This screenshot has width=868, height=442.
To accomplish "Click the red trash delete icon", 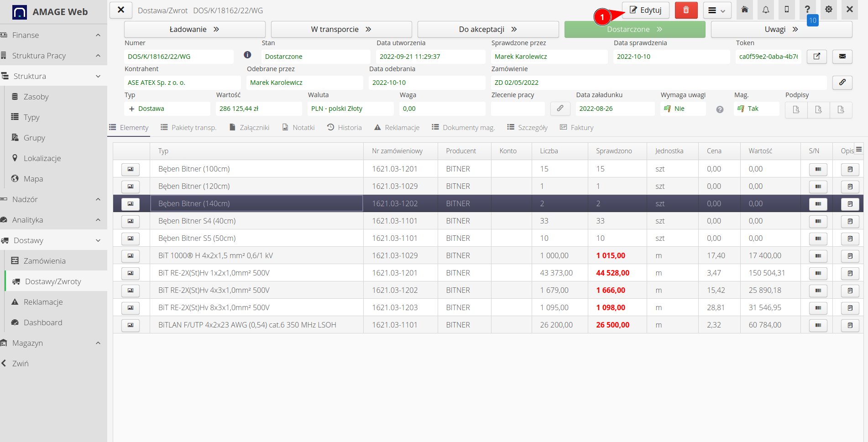I will 686,10.
